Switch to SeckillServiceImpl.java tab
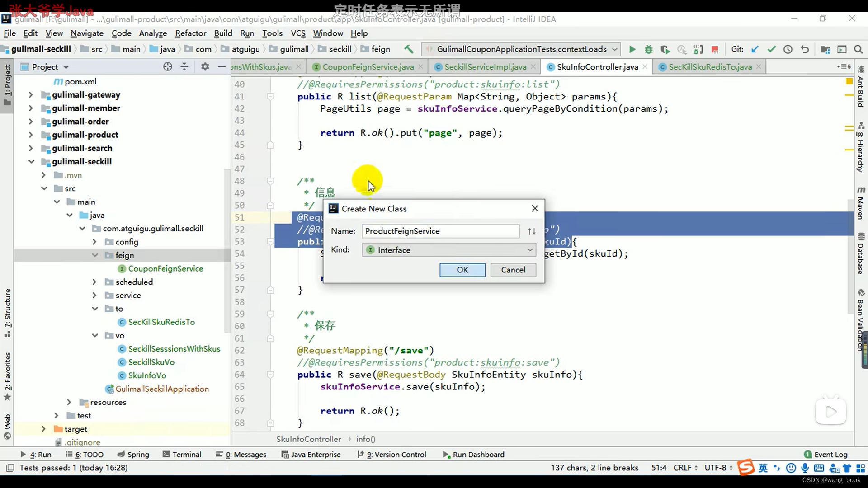868x488 pixels. pos(485,67)
